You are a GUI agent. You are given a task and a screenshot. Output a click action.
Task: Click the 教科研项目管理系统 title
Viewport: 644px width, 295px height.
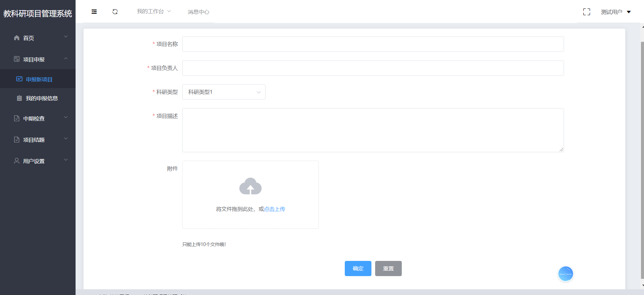point(38,14)
